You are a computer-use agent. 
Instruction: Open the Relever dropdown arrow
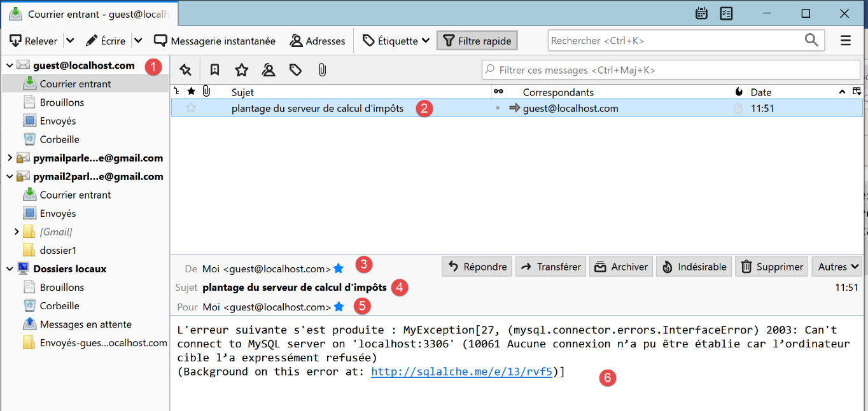tap(70, 41)
